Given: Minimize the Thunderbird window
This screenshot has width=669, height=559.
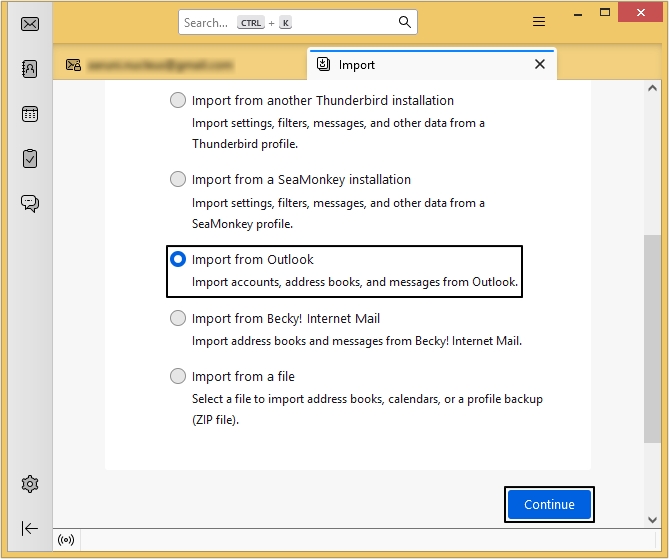Looking at the screenshot, I should click(x=578, y=14).
